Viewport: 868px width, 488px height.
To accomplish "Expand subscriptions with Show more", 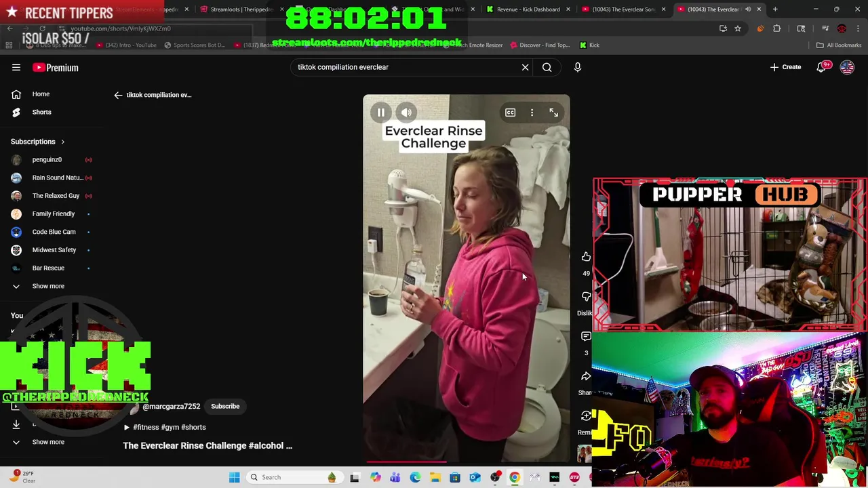I will click(x=48, y=286).
